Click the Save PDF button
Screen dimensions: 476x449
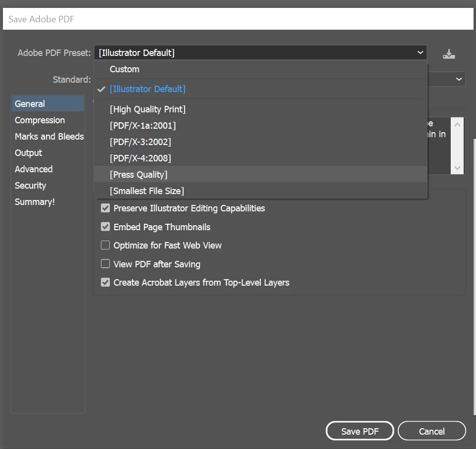pos(360,431)
